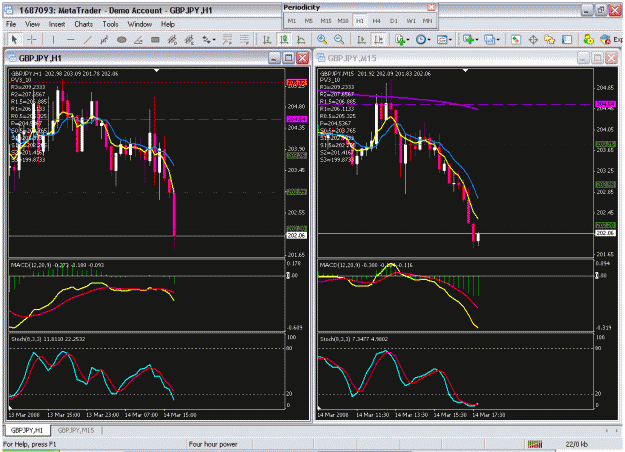Toggle chart shift button
Viewport: 625px width, 452px height.
point(378,39)
